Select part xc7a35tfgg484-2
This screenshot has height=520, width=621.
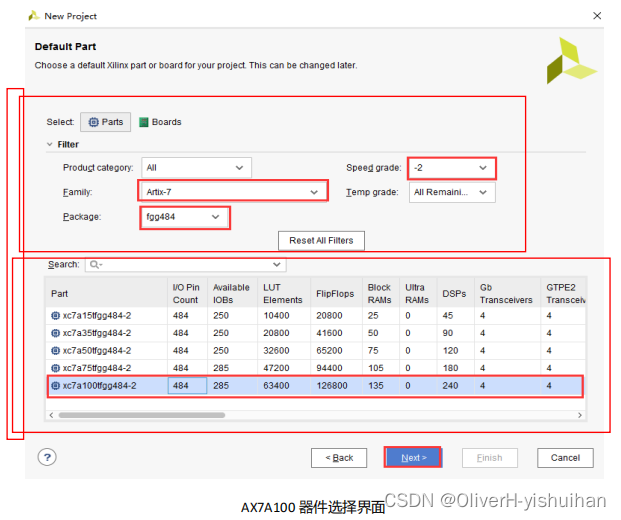315,333
